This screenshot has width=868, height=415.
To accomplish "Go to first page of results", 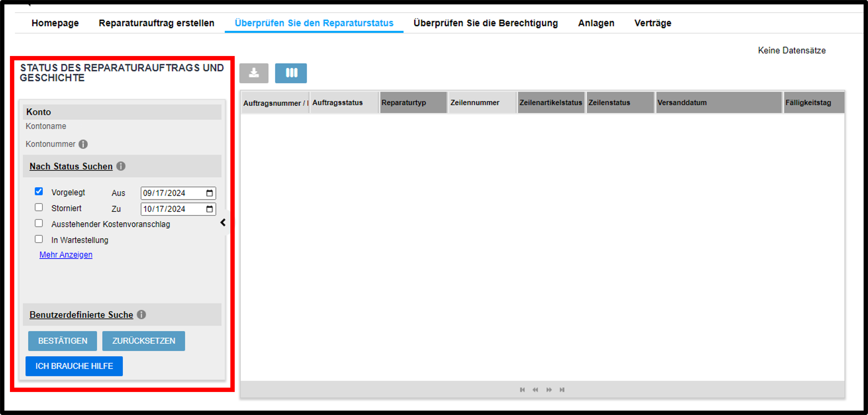I will (522, 390).
